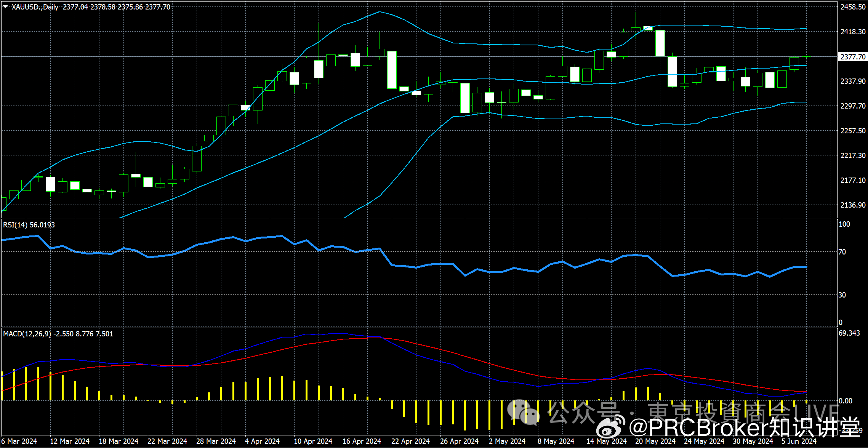
Task: Click the 2136.90 price axis label
Action: point(853,205)
